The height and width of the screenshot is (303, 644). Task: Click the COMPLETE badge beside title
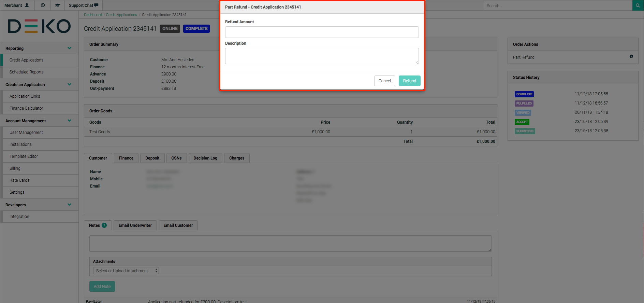tap(196, 29)
